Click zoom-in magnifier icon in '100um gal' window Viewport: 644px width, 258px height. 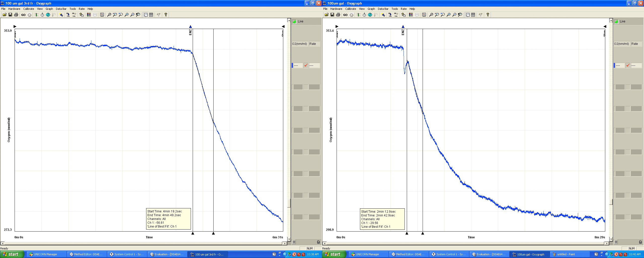449,15
